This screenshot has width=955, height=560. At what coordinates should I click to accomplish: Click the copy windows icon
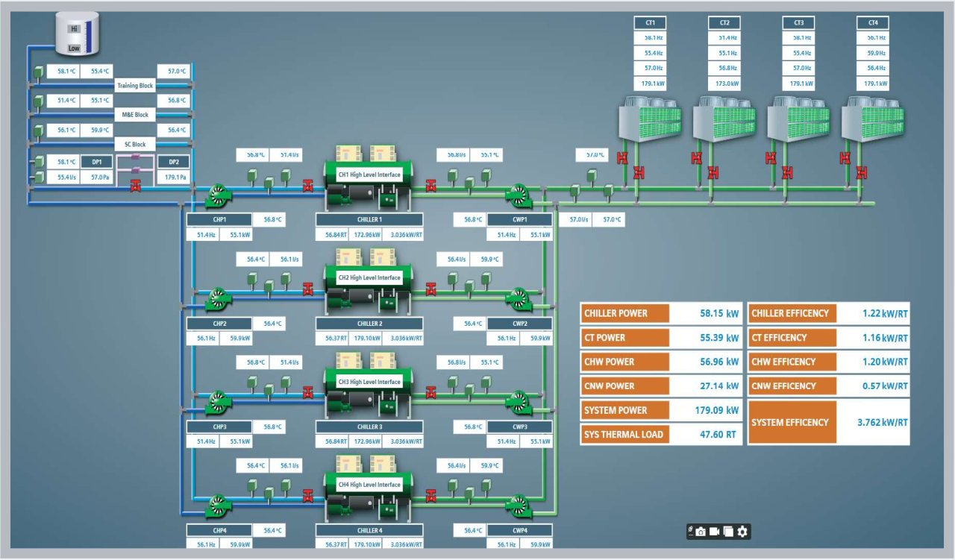pos(728,532)
